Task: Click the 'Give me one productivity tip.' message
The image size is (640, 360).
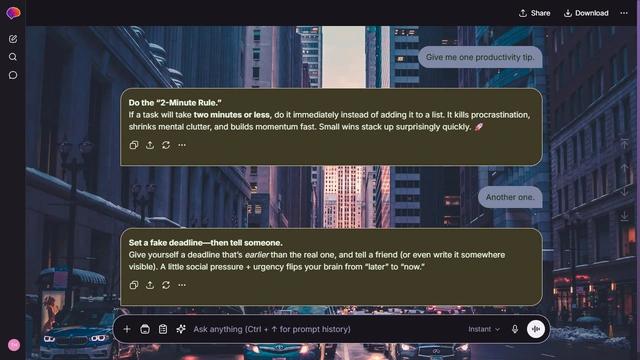Action: pyautogui.click(x=480, y=57)
